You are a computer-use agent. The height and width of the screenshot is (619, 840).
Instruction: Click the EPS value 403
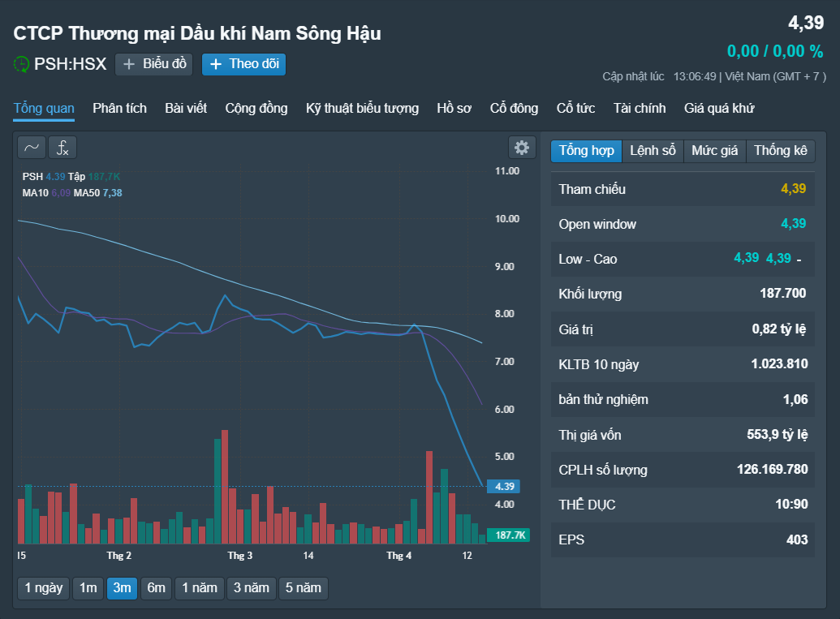(797, 539)
